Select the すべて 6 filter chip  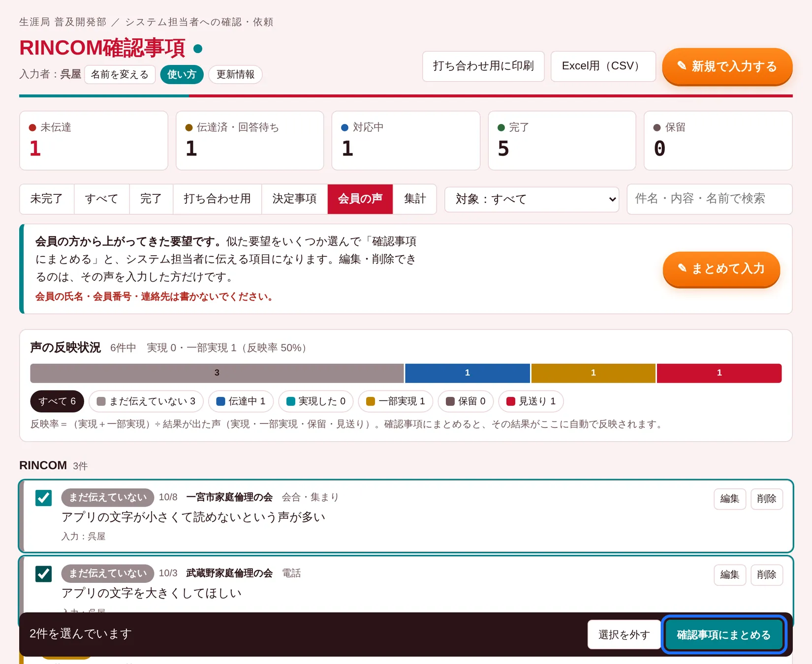tap(57, 401)
